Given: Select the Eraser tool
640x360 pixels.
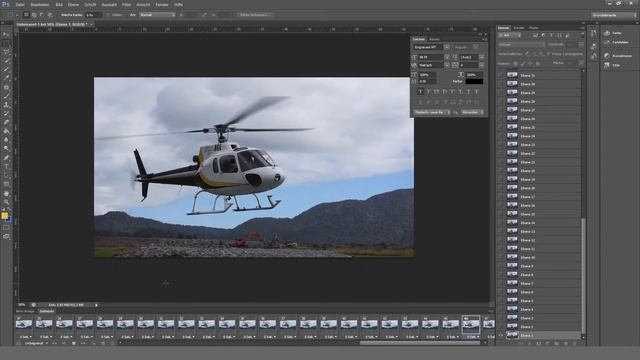Looking at the screenshot, I should coord(6,122).
